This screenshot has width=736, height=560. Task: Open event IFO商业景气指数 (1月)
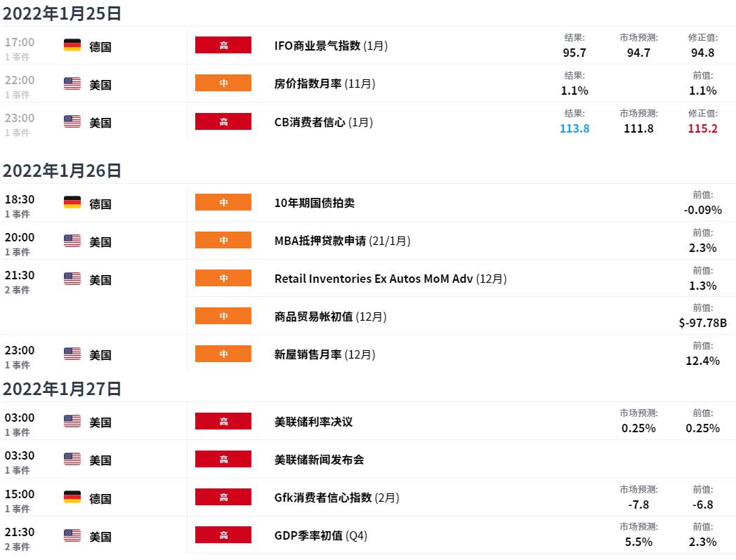pos(331,46)
